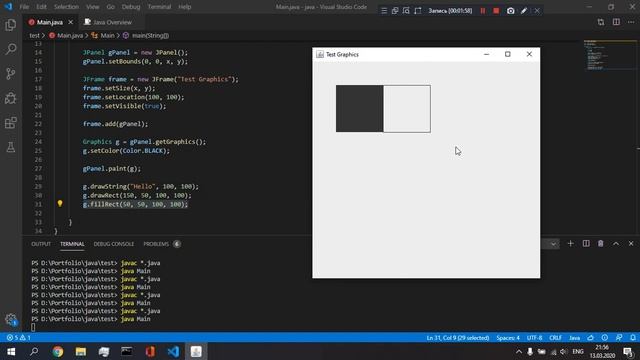This screenshot has height=360, width=640.
Task: Open the Selection menu
Action: 66,7
